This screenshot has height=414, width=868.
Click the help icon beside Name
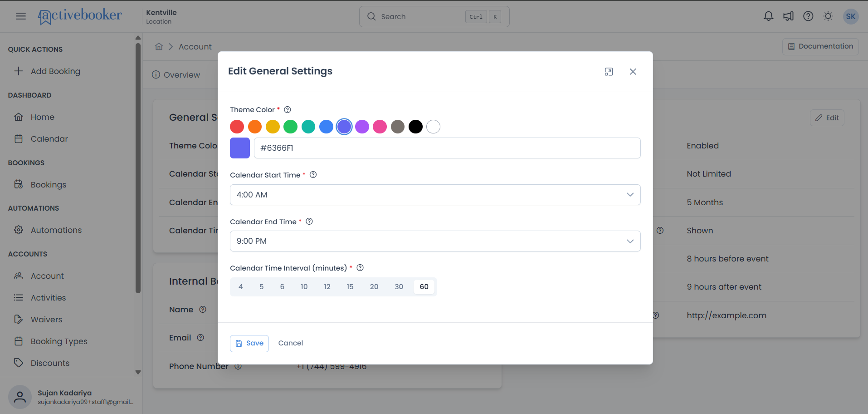(203, 309)
